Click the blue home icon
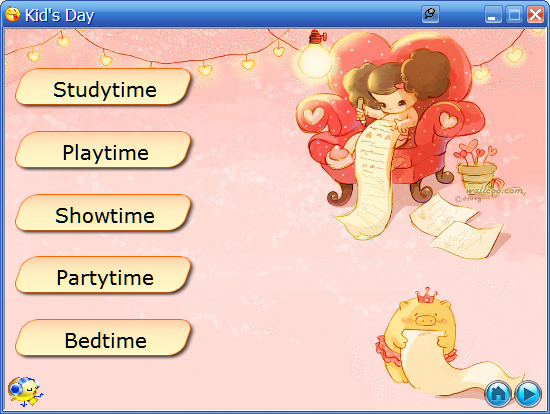The width and height of the screenshot is (550, 414). coord(498,394)
